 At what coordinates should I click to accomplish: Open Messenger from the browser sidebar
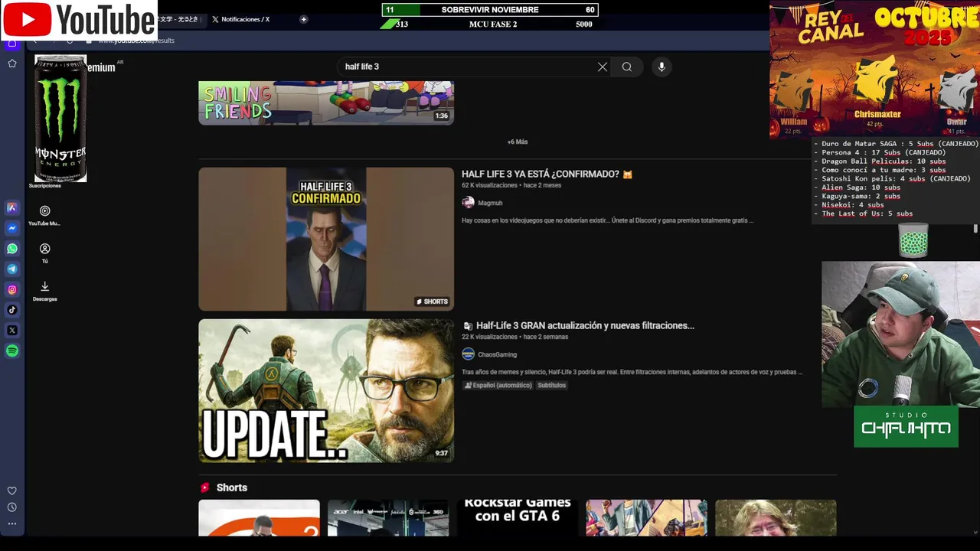(x=12, y=228)
